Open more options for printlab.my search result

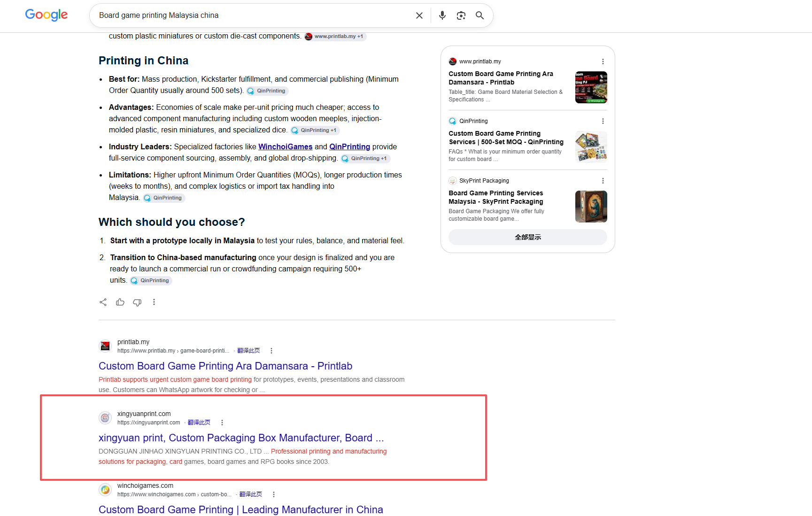click(x=271, y=351)
